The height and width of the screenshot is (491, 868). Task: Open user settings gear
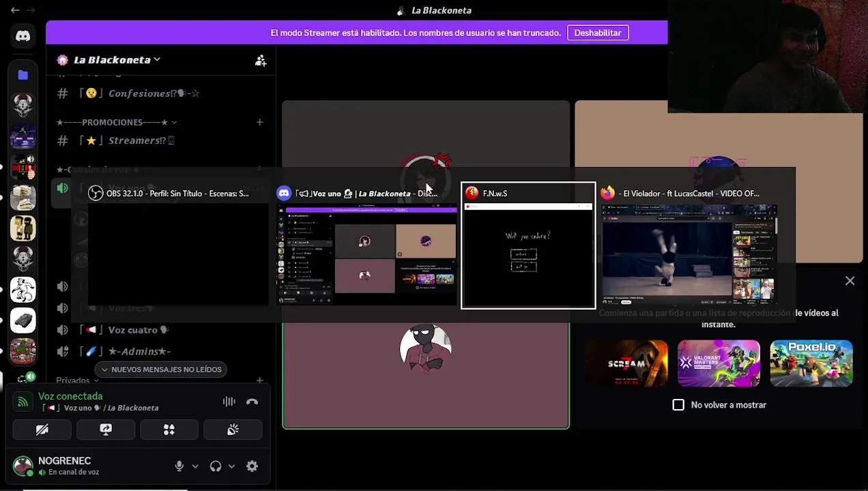(x=252, y=466)
